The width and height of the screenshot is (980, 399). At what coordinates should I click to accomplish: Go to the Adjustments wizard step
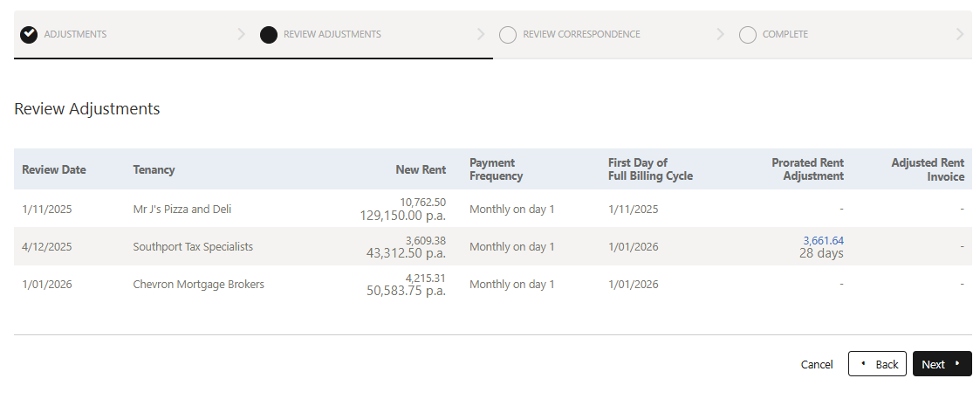pos(75,35)
